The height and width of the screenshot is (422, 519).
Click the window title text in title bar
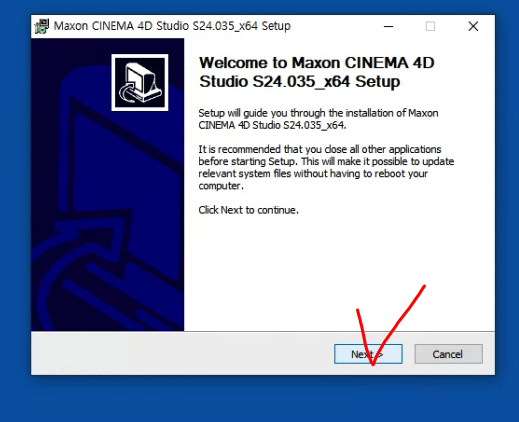(x=172, y=26)
